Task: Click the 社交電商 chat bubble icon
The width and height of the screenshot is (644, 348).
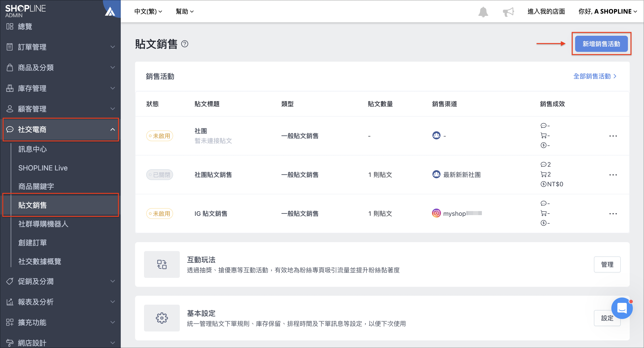Action: point(10,129)
